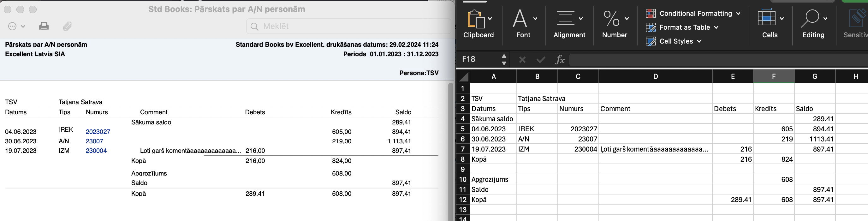Click the select-all corner of the sheet
This screenshot has height=221, width=868.
464,77
